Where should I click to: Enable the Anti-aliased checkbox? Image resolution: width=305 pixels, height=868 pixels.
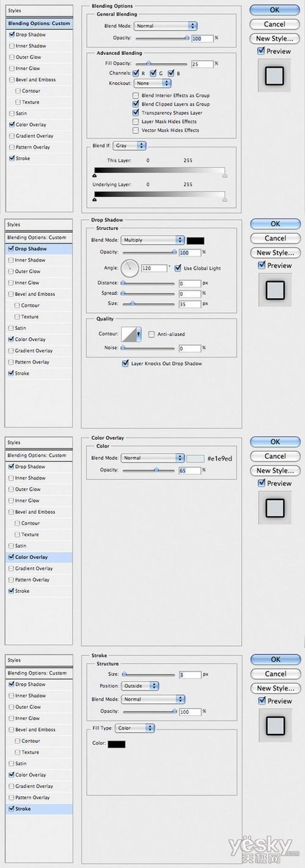click(151, 334)
